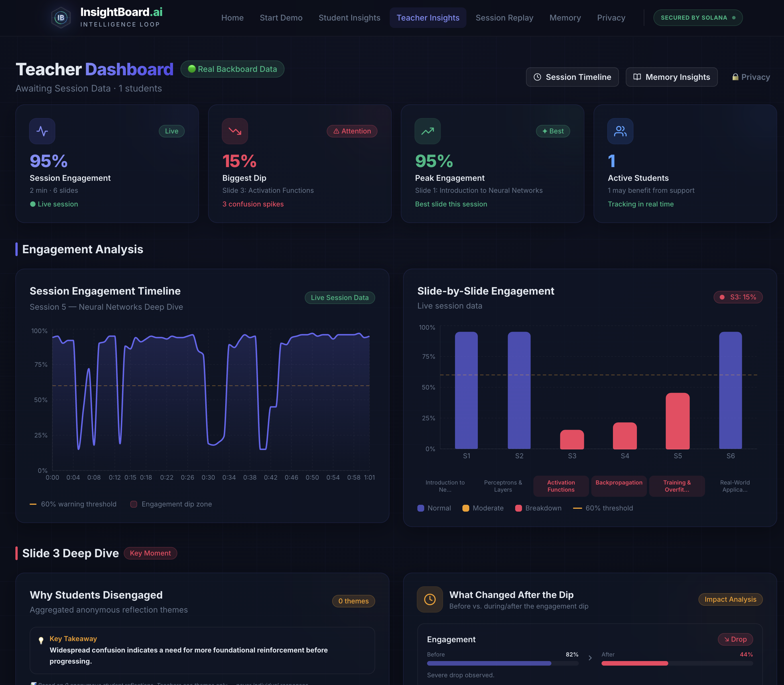The width and height of the screenshot is (784, 685).
Task: Click the Before engagement 82% progress bar
Action: (x=489, y=663)
